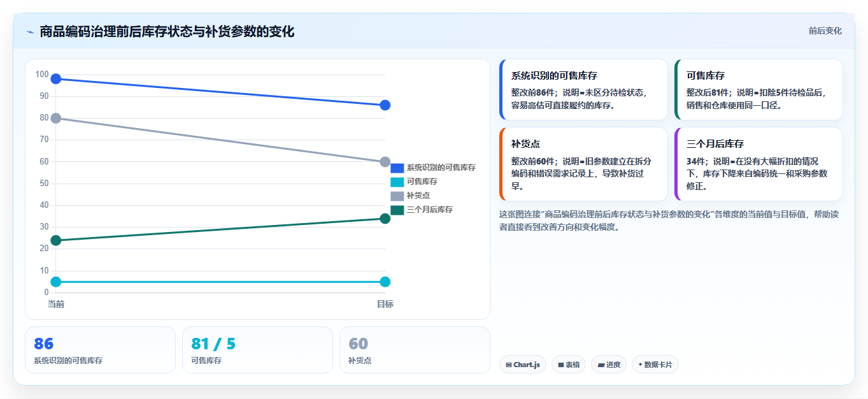
Task: Click the cyan 可售库存 point at 当前
Action: tap(56, 282)
